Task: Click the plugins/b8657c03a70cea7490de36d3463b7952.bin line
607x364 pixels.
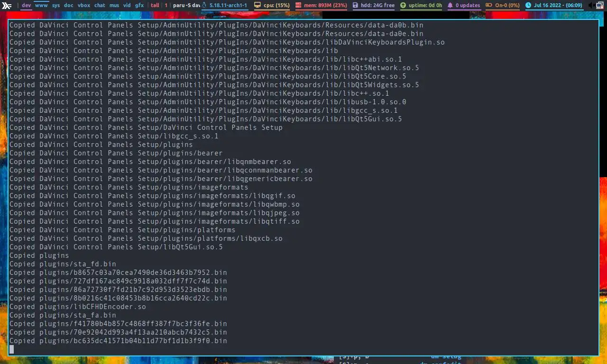Action: point(118,273)
